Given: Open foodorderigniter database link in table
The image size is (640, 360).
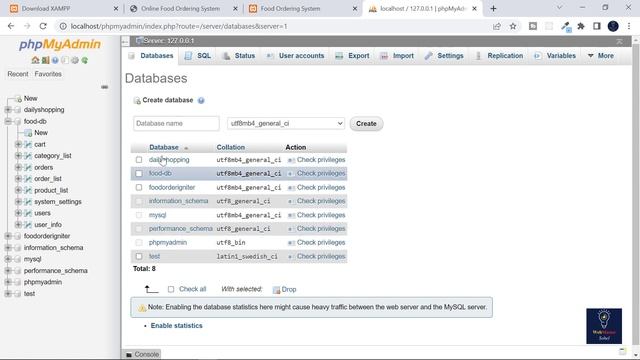Looking at the screenshot, I should coord(172,187).
